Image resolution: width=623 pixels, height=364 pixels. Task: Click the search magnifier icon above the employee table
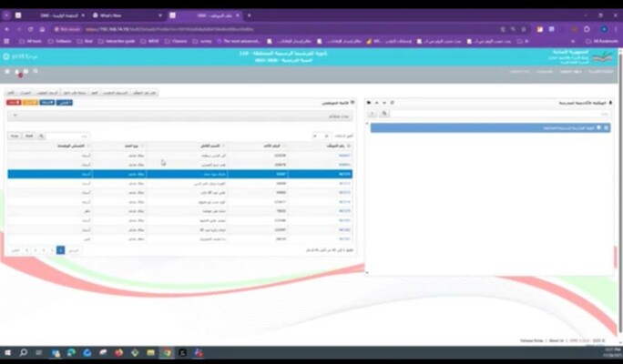click(42, 136)
